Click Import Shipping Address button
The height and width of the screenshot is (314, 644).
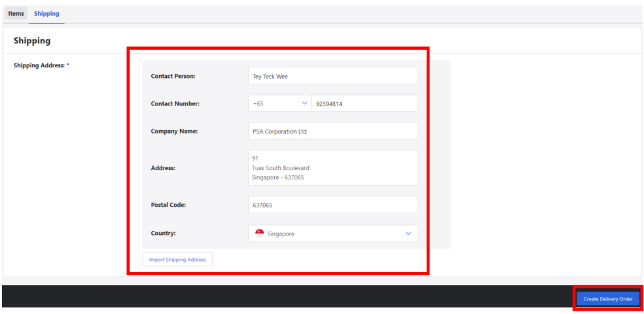click(177, 260)
